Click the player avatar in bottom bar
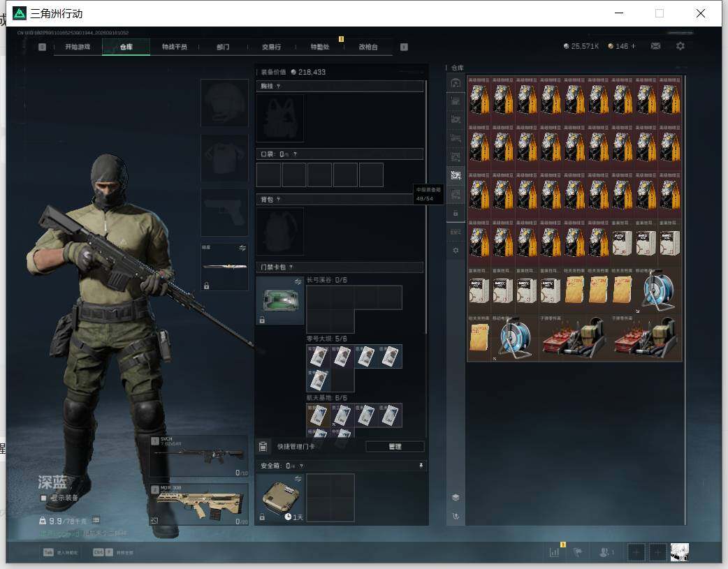 pyautogui.click(x=680, y=552)
